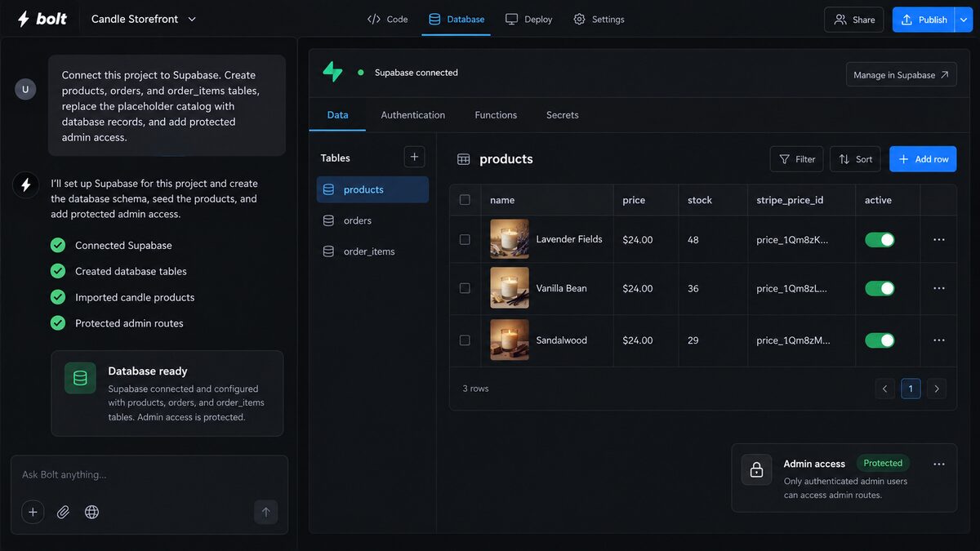
Task: Select the products table
Action: coord(372,189)
